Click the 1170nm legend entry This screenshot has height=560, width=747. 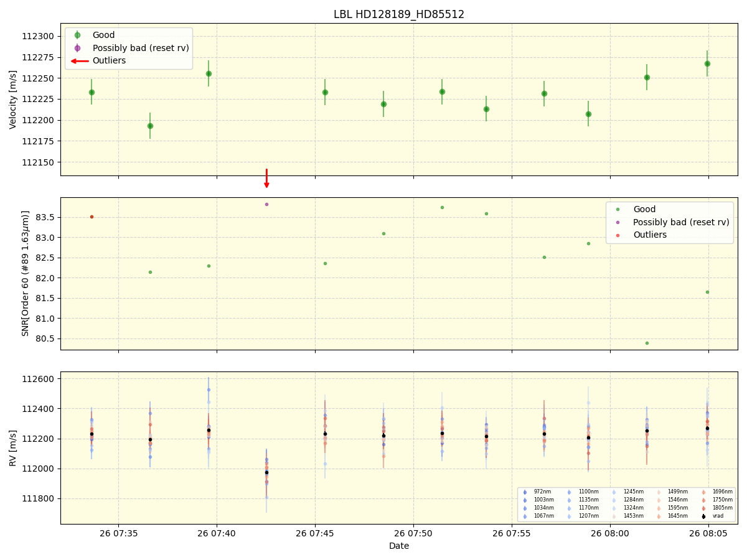(582, 508)
